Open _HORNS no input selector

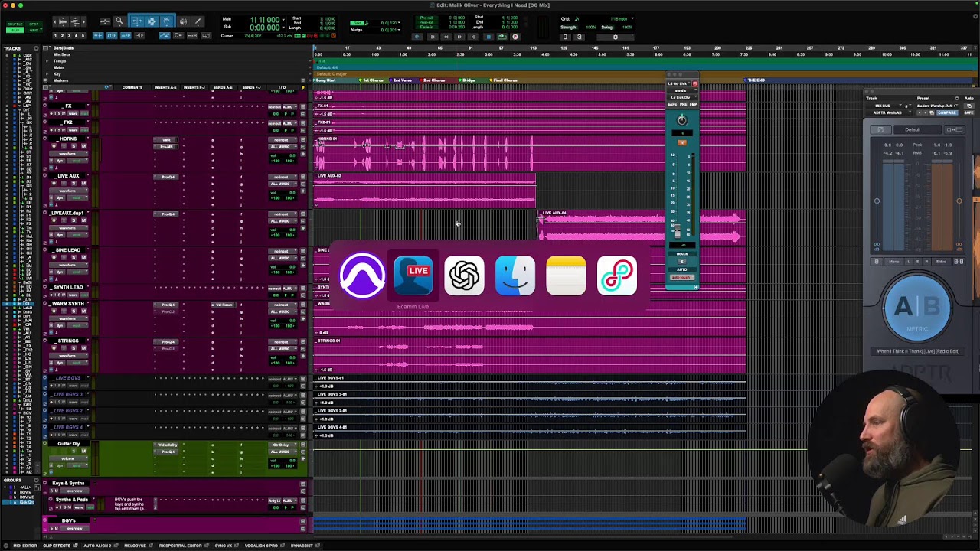pos(282,140)
